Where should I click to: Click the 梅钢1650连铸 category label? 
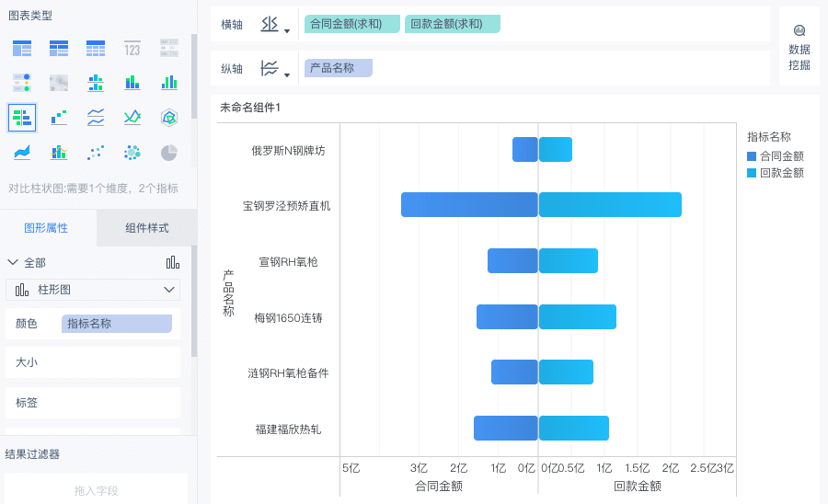point(288,317)
